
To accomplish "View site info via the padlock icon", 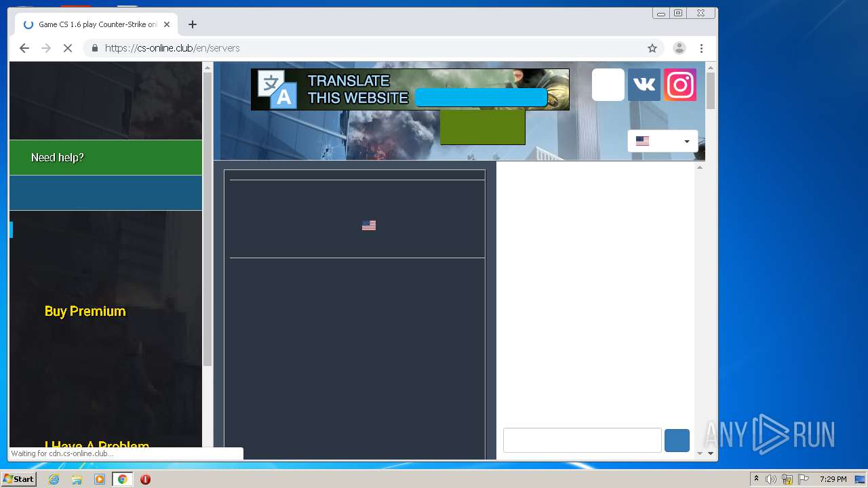I will click(x=94, y=48).
